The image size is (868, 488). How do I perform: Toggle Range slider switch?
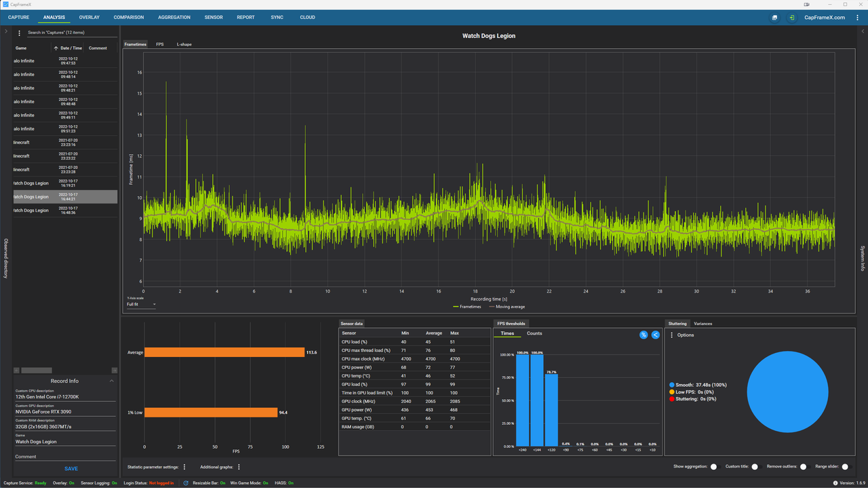tap(846, 467)
